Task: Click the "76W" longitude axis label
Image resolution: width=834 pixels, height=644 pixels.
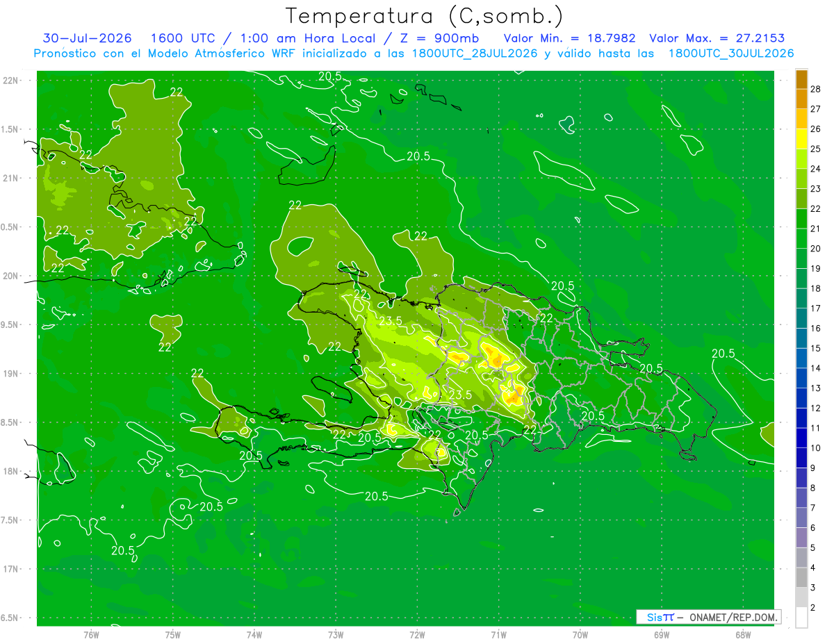Action: (91, 634)
